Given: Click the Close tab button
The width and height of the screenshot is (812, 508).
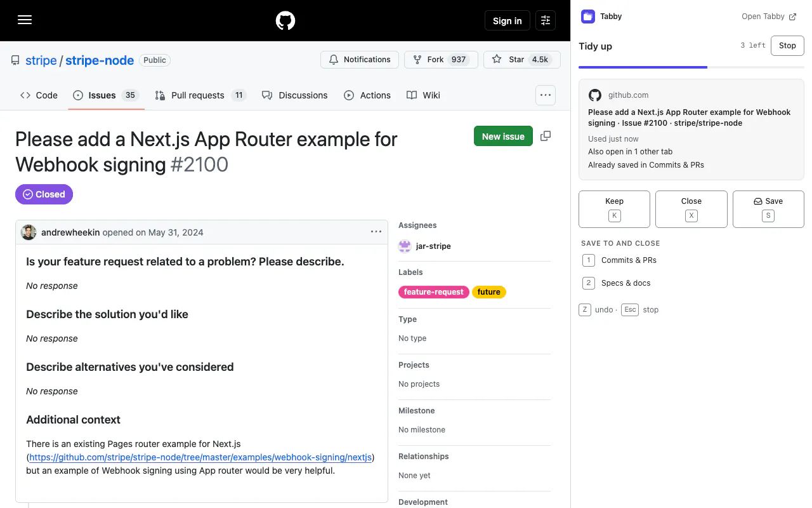Looking at the screenshot, I should tap(691, 209).
